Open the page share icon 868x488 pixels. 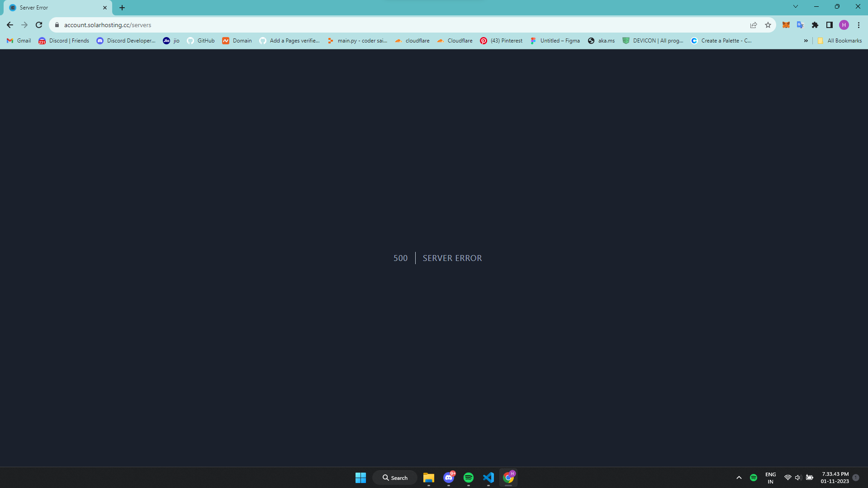tap(753, 25)
